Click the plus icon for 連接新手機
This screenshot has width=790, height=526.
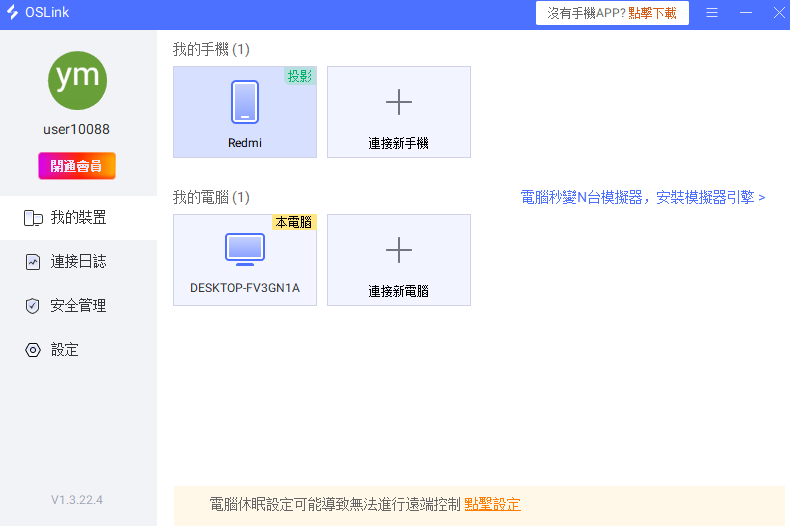pyautogui.click(x=399, y=102)
